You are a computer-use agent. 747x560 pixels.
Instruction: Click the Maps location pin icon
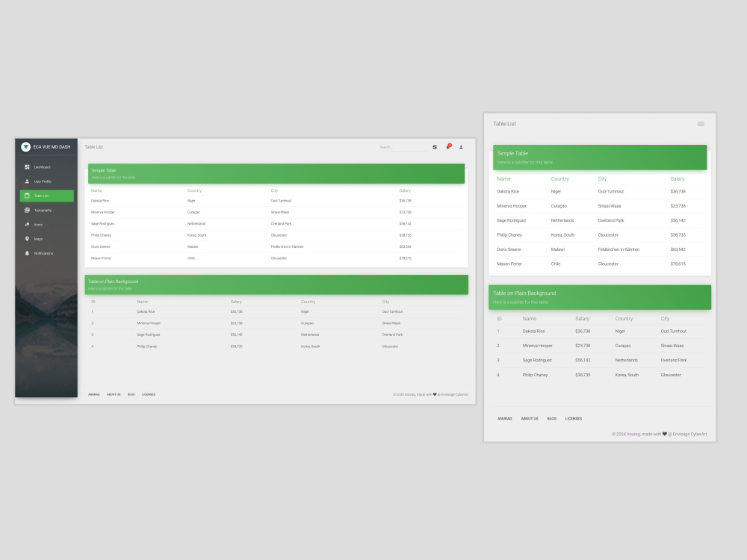point(27,239)
